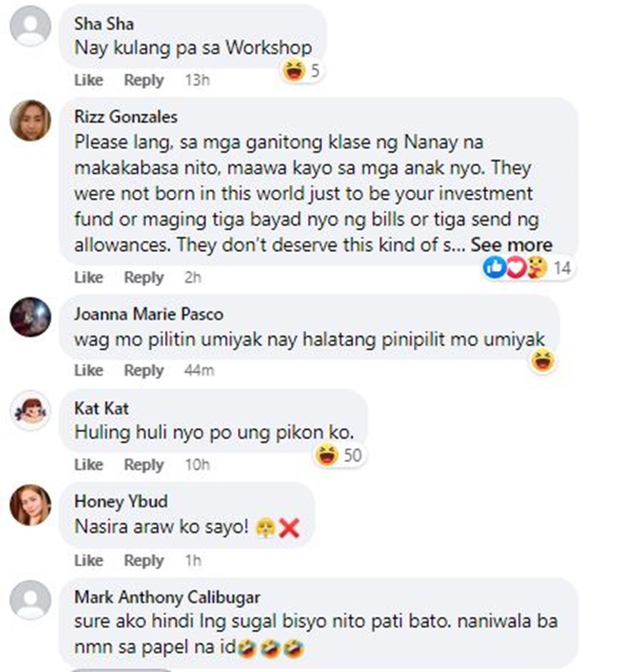Open the laughing reaction on Sha Sha's comment
The width and height of the screenshot is (629, 672).
point(294,70)
